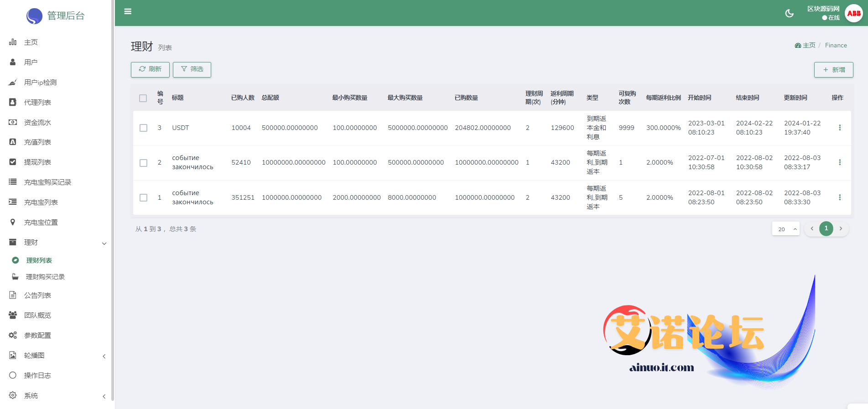
Task: Click the 充电宝位置 map pin icon
Action: coord(13,222)
